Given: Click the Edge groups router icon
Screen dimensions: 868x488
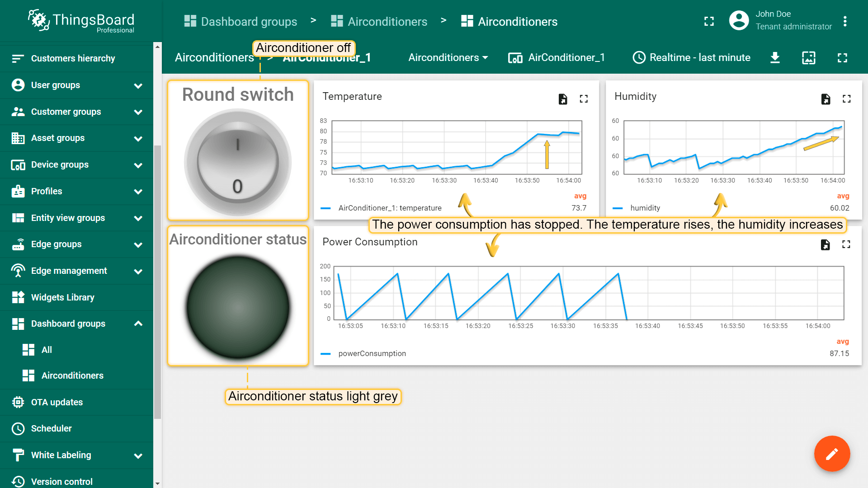Looking at the screenshot, I should (x=18, y=244).
